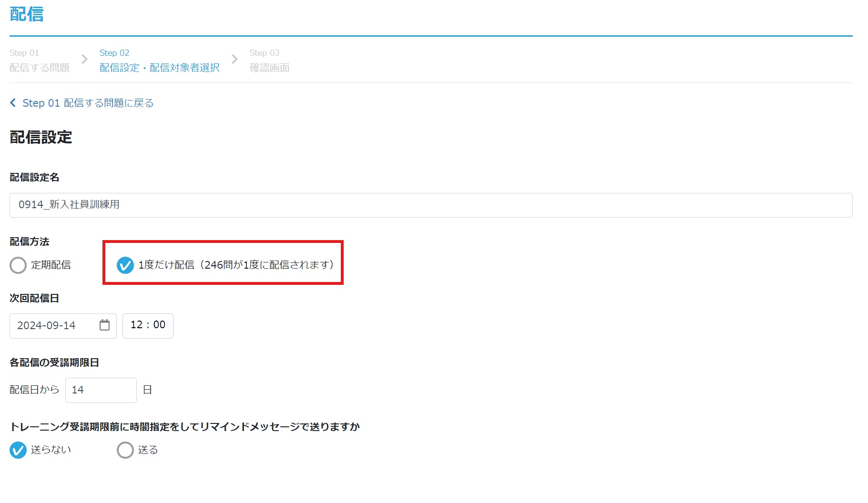The height and width of the screenshot is (503, 868).
Task: Go back via Step 01 配信する問題に戻る link
Action: [x=88, y=103]
